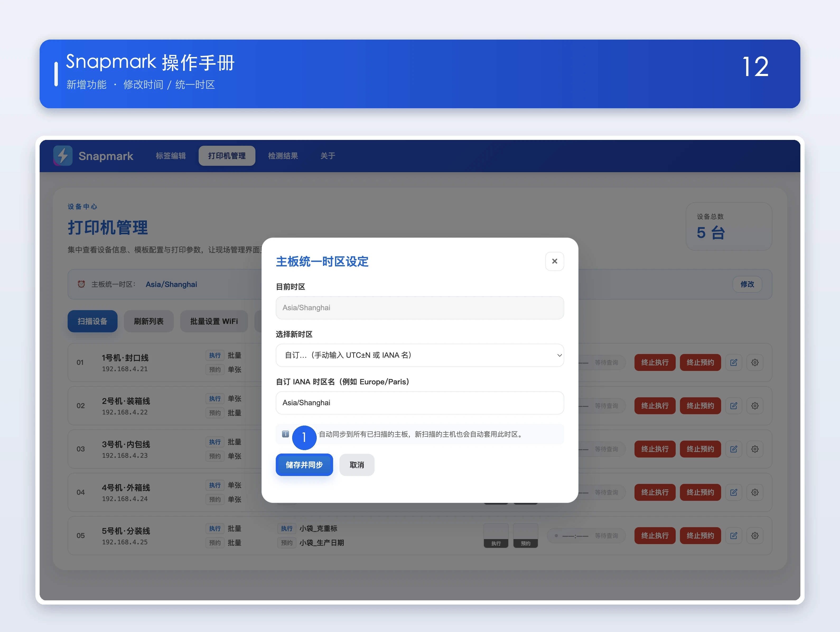Click the 目前时区 read-only field
840x632 pixels.
click(420, 308)
